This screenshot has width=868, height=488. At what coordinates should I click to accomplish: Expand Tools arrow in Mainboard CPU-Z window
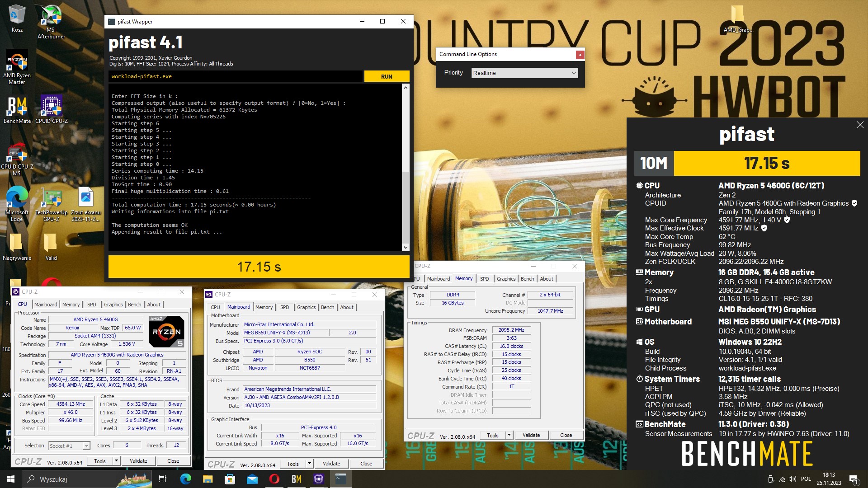tap(310, 464)
